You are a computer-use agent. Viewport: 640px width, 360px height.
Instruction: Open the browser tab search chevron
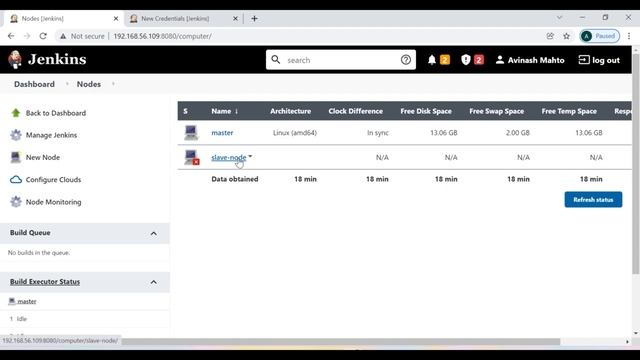tap(559, 18)
